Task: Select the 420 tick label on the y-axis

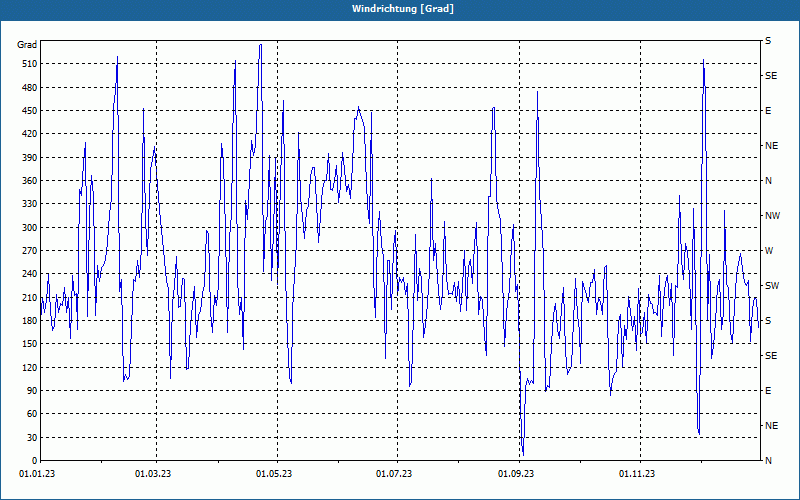Action: pos(30,134)
